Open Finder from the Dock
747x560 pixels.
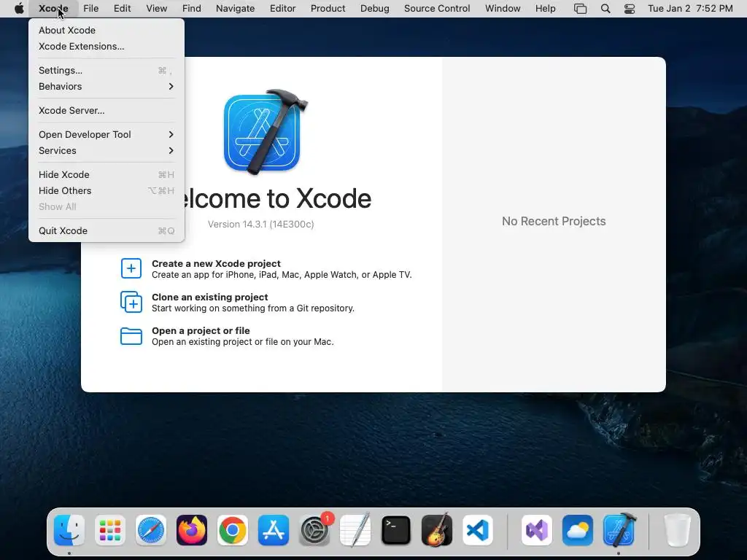(69, 530)
